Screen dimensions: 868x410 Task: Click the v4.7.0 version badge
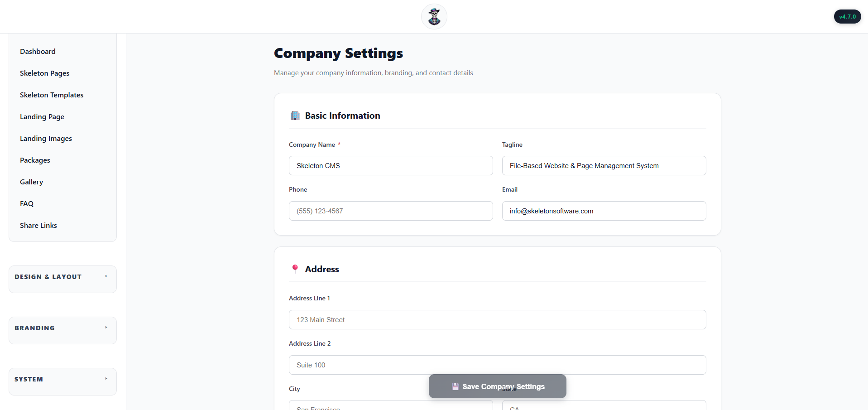[x=847, y=17]
